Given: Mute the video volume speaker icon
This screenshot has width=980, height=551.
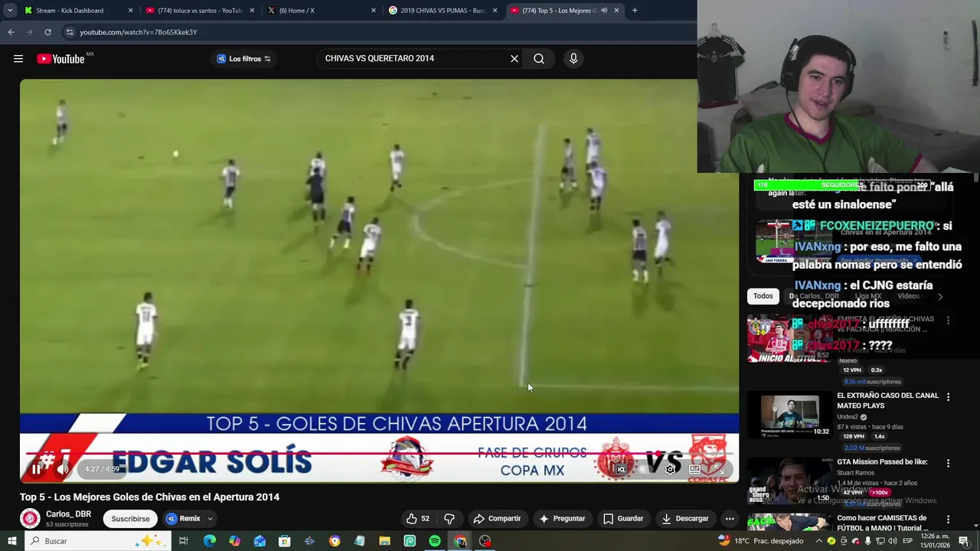Looking at the screenshot, I should pos(64,469).
